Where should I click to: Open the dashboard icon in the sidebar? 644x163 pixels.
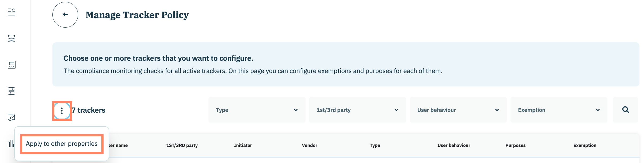pos(12,12)
